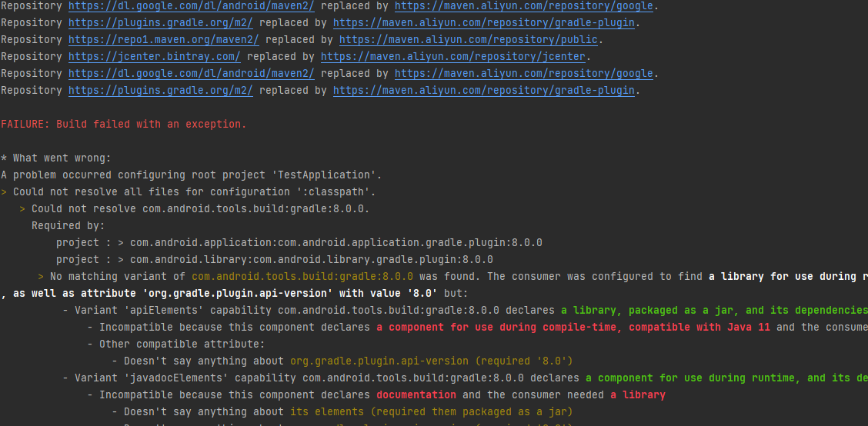The image size is (868, 426).
Task: Open the last aliyun gradle-plugin link
Action: (484, 90)
